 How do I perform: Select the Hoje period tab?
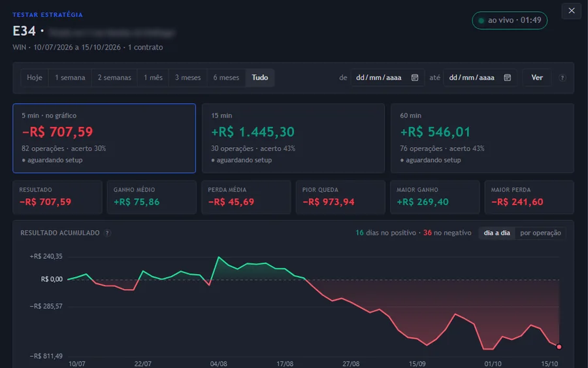(35, 78)
